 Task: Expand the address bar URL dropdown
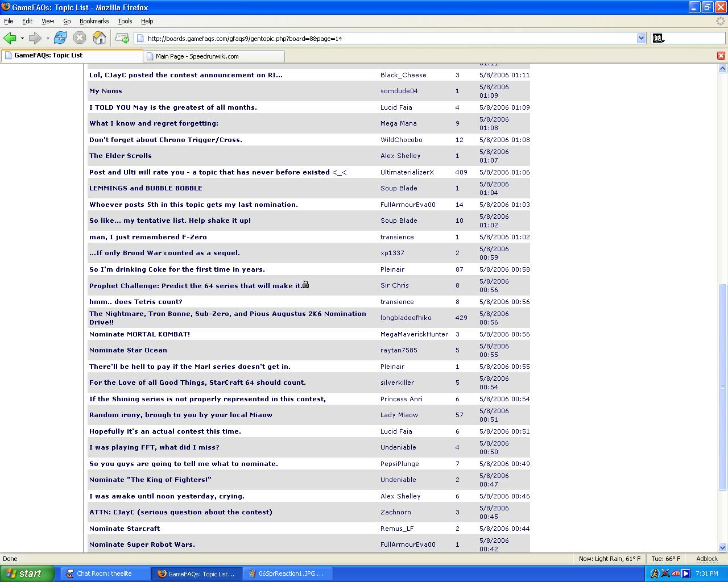click(641, 38)
